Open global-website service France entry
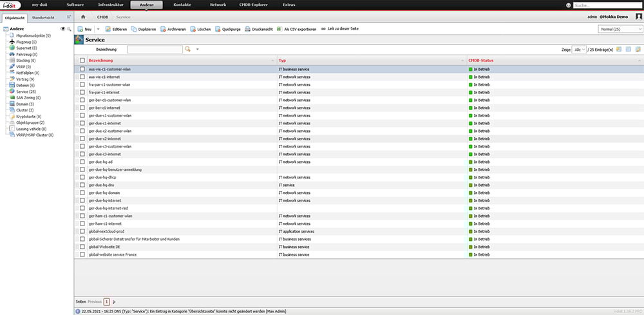Image resolution: width=644 pixels, height=315 pixels. pos(113,254)
